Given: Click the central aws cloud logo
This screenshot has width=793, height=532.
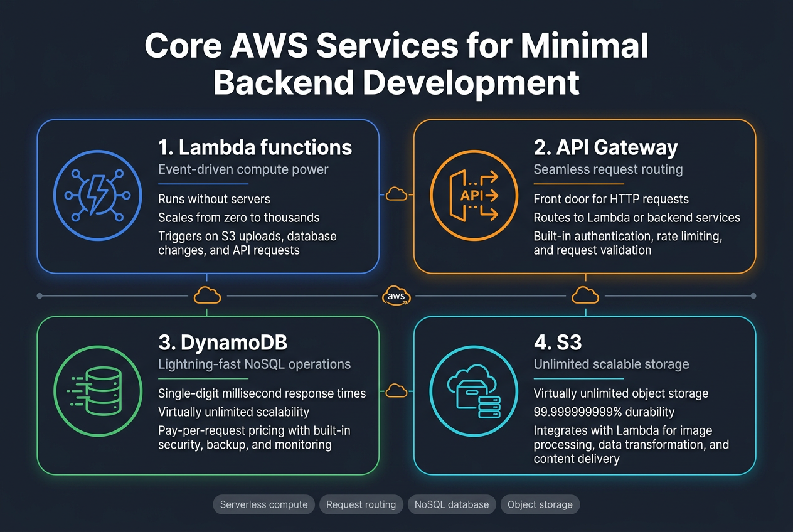Looking at the screenshot, I should pos(396,295).
